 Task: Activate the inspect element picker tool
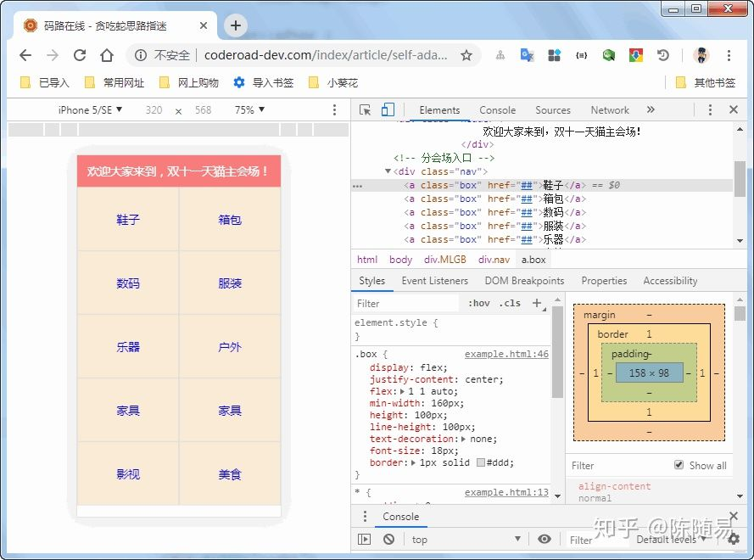tap(366, 110)
